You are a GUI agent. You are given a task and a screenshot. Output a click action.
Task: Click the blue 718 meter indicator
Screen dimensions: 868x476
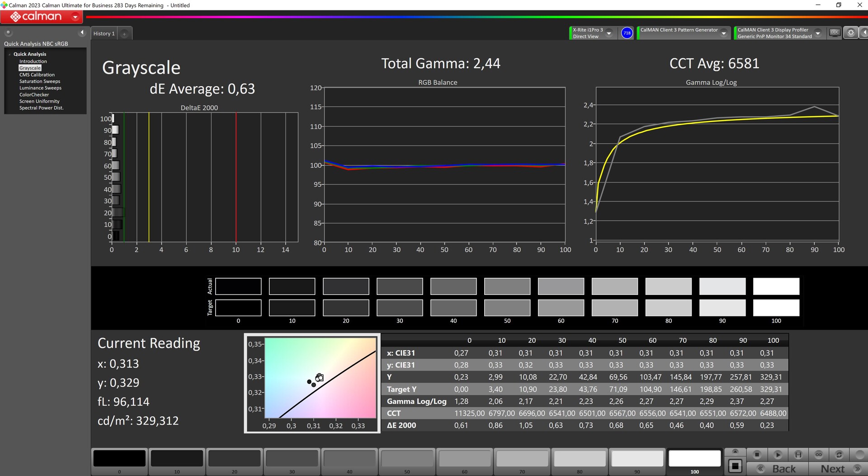(x=627, y=33)
